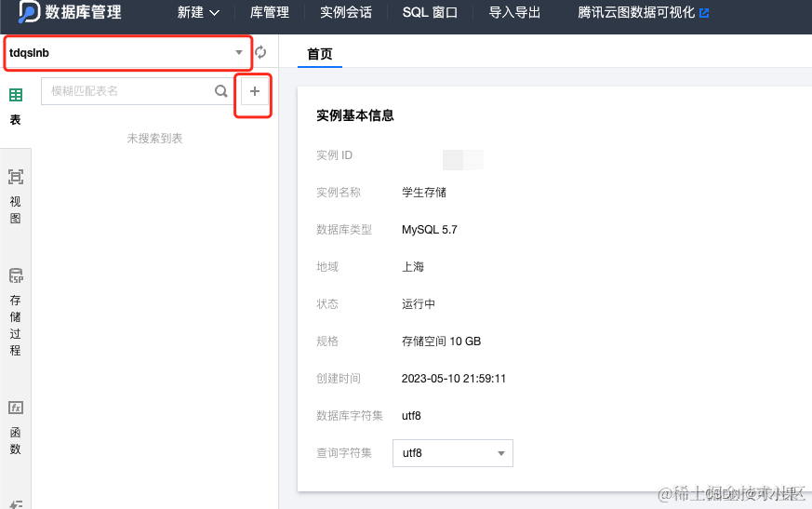Switch to the 首页 tab
The height and width of the screenshot is (509, 812).
point(320,54)
